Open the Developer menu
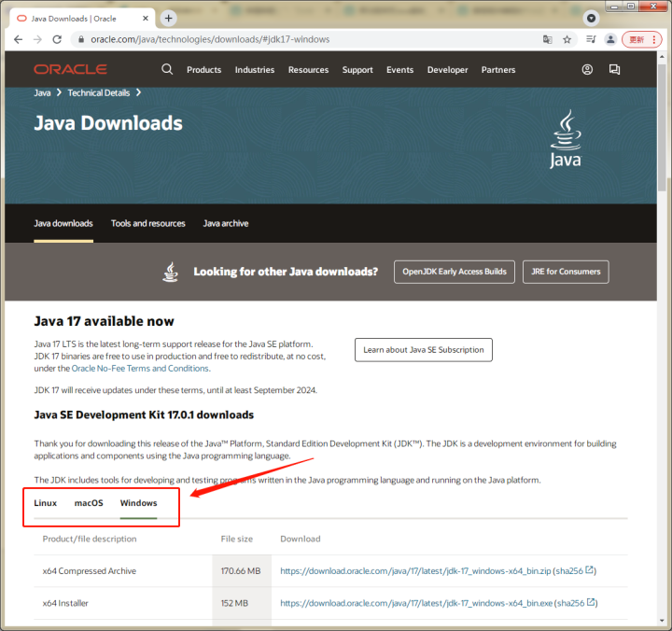This screenshot has height=631, width=672. pyautogui.click(x=447, y=70)
